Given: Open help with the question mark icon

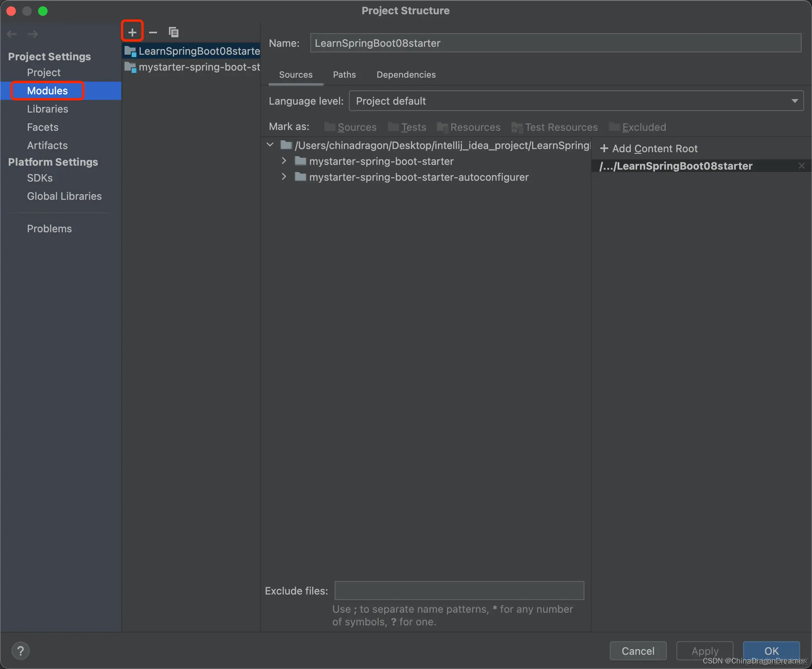Looking at the screenshot, I should coord(21,651).
